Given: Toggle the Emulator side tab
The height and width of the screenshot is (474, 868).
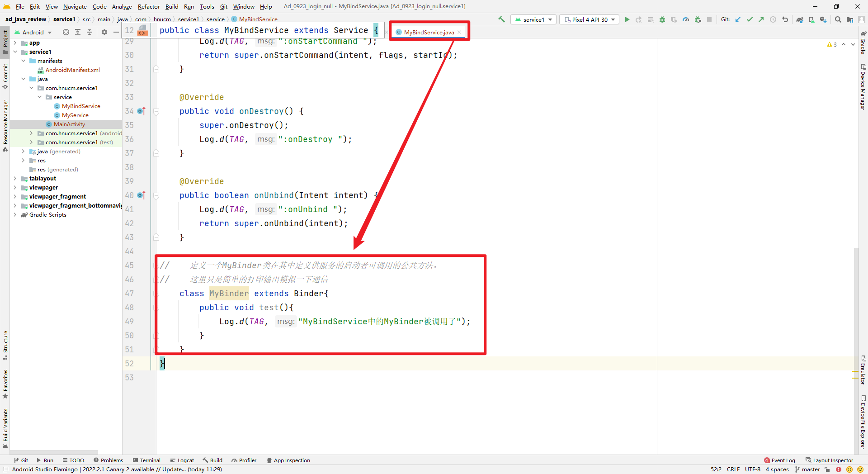Looking at the screenshot, I should tap(863, 370).
